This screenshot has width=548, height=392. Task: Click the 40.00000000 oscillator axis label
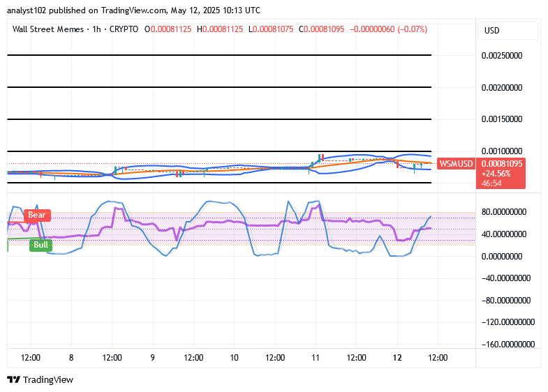point(504,234)
